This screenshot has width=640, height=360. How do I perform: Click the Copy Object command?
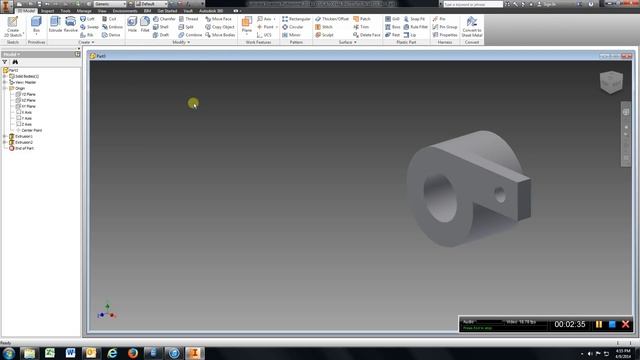[x=220, y=27]
